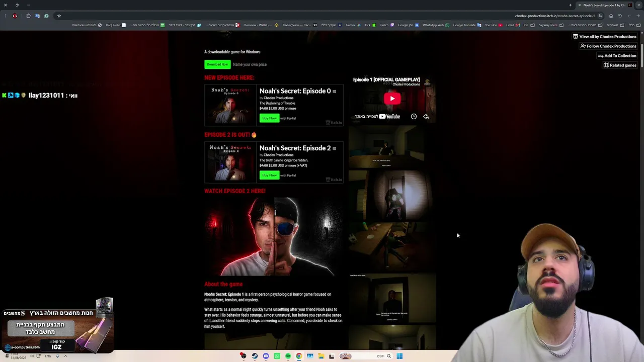
Task: Open a new browser tab
Action: pos(571,5)
